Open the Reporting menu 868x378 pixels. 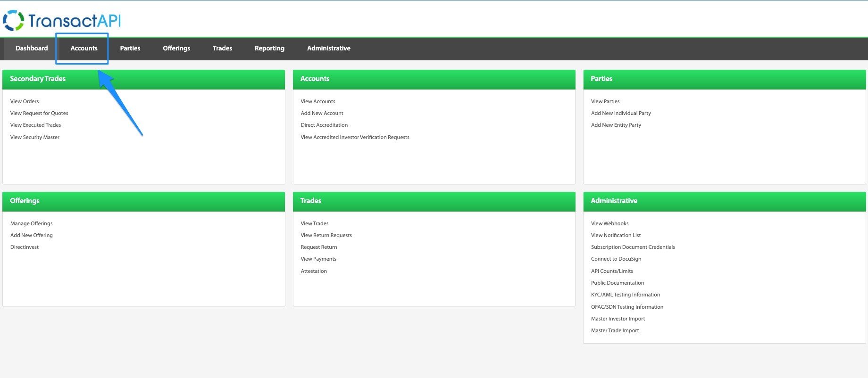coord(269,48)
